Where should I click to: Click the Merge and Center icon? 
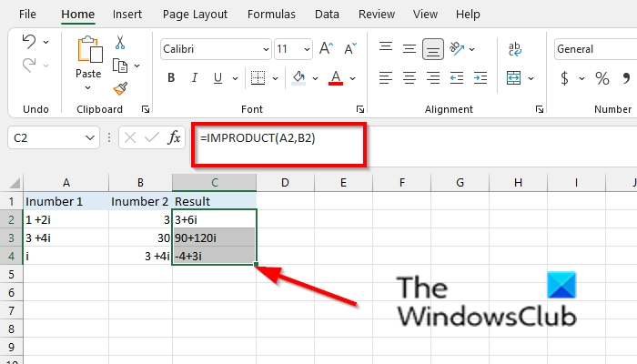[x=513, y=77]
